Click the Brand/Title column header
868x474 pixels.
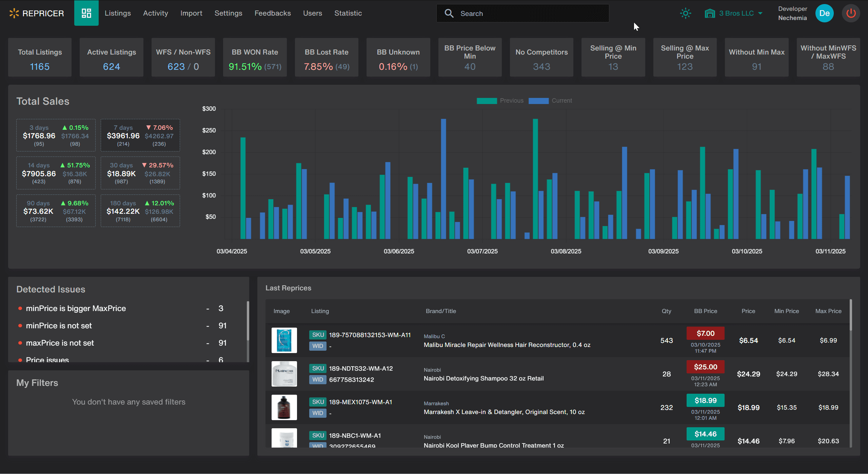tap(441, 311)
